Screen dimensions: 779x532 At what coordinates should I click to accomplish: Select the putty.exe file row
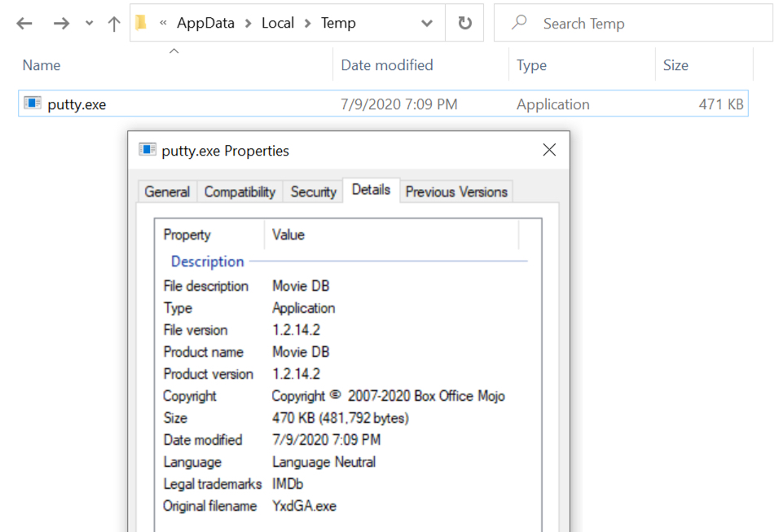383,103
